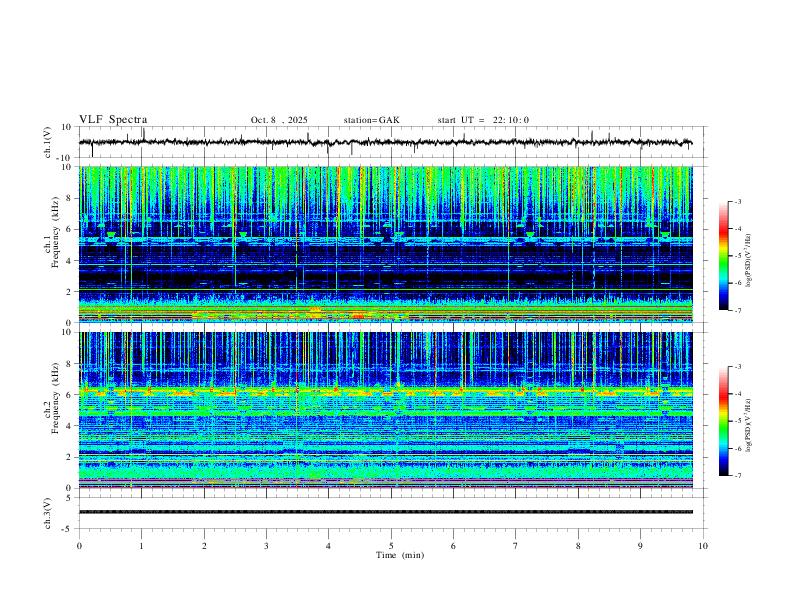The height and width of the screenshot is (612, 792).
Task: Click time axis tick label '9'
Action: point(640,546)
